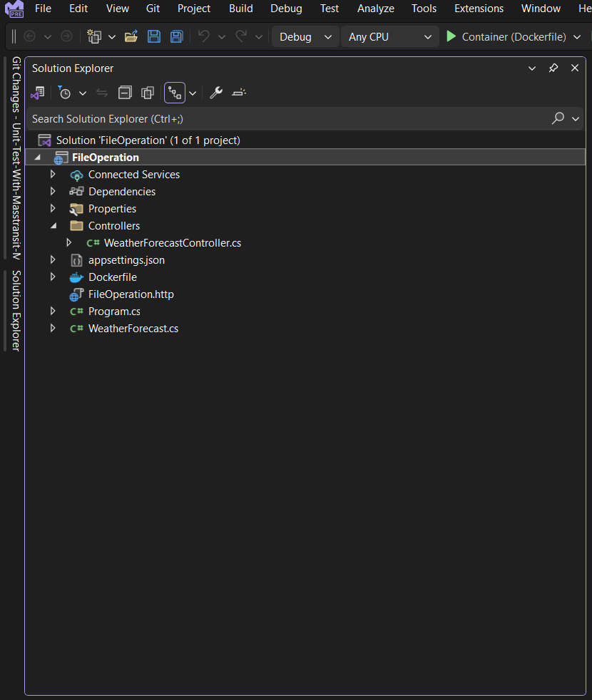Click the Collapse All icon in Solution Explorer
Image resolution: width=592 pixels, height=700 pixels.
tap(125, 93)
